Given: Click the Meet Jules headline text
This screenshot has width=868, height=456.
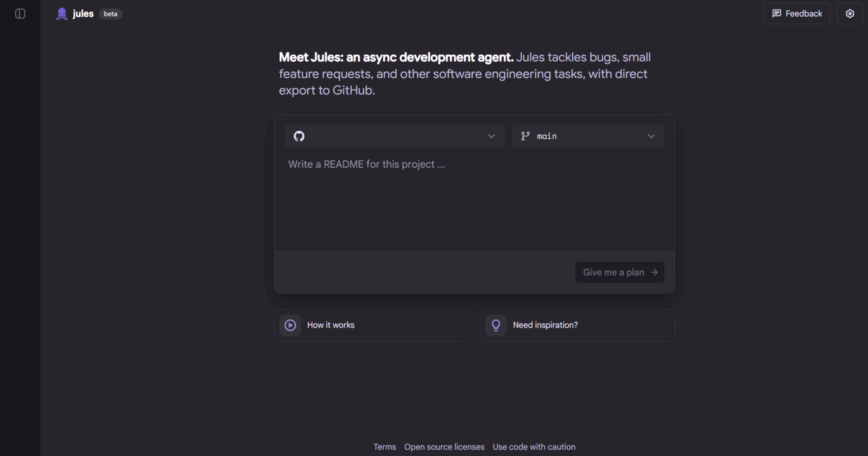Looking at the screenshot, I should pyautogui.click(x=396, y=57).
